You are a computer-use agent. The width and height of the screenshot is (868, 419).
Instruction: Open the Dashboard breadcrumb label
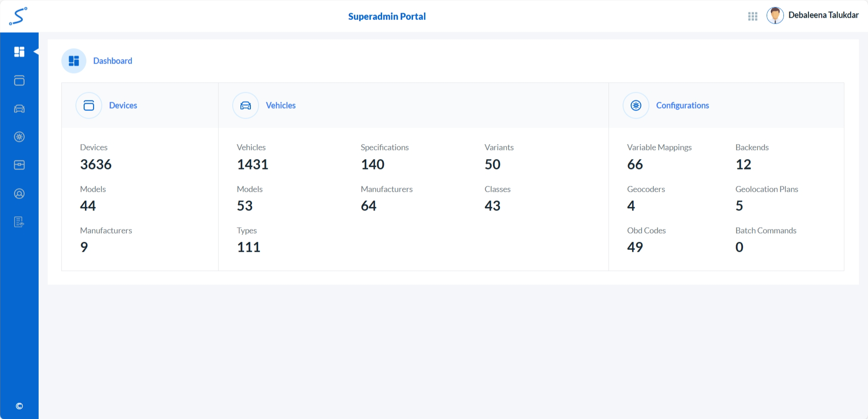[x=112, y=60]
